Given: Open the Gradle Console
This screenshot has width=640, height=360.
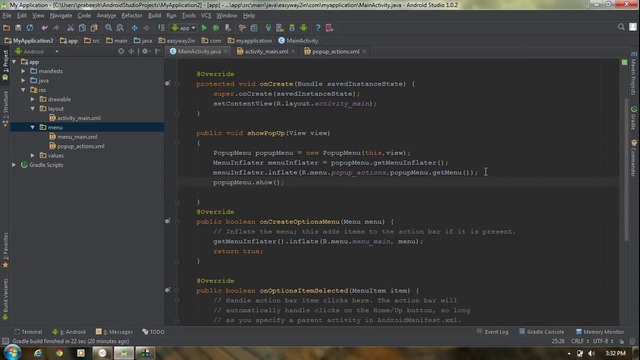Looking at the screenshot, I should [542, 332].
